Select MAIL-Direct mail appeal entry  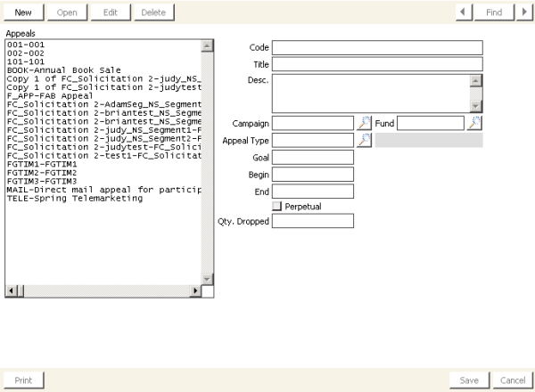(103, 190)
